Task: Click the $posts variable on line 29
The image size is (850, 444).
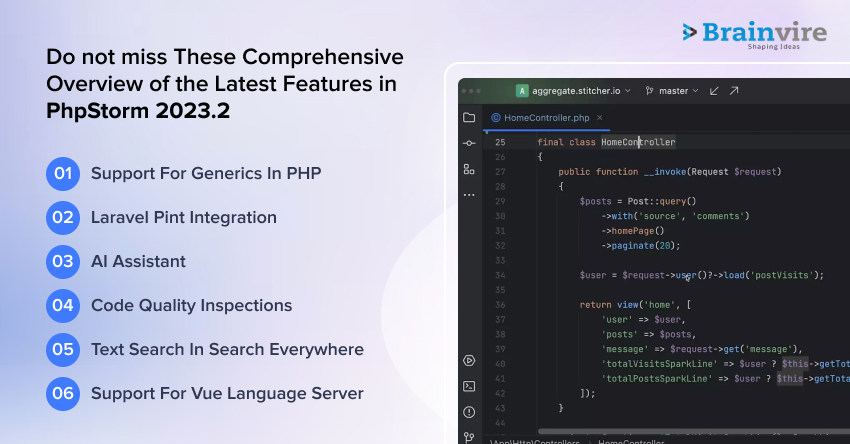Action: (595, 201)
